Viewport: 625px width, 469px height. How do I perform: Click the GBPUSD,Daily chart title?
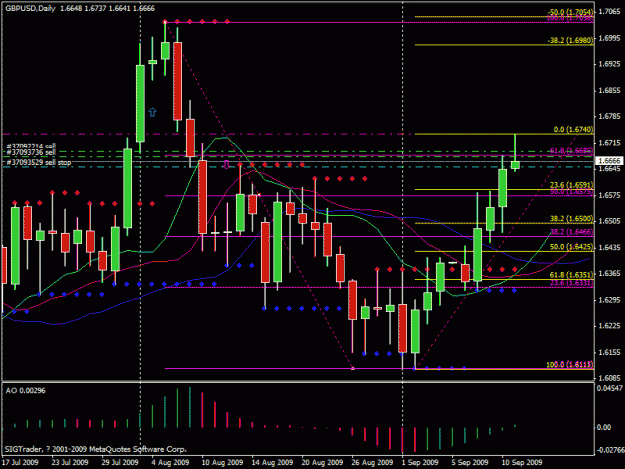point(30,8)
